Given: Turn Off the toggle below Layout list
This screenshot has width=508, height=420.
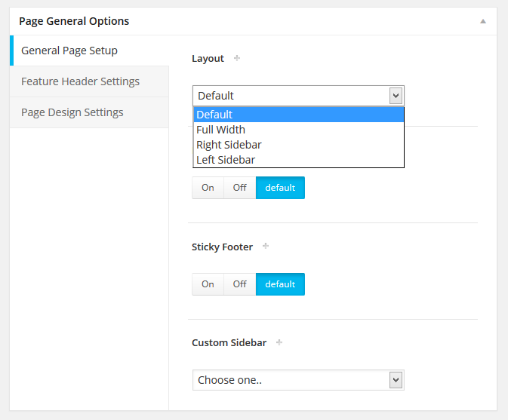Looking at the screenshot, I should tap(240, 188).
